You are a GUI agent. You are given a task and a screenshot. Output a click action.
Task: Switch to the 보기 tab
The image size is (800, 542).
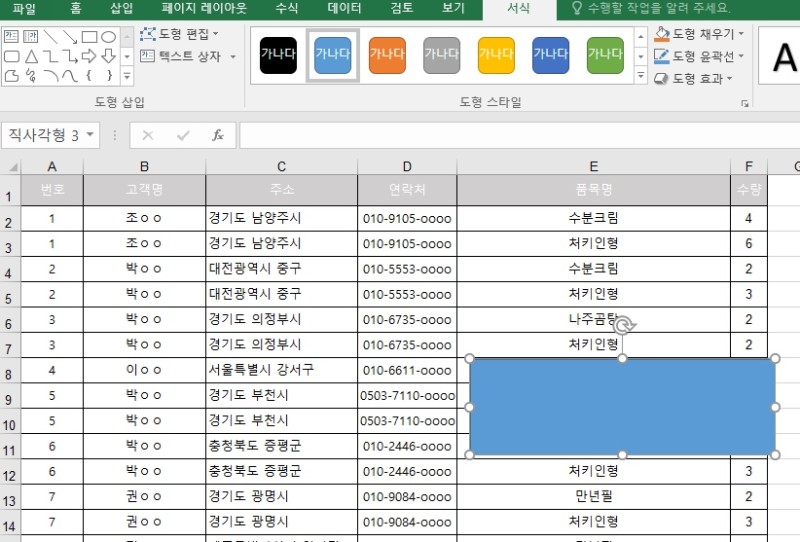(x=453, y=8)
